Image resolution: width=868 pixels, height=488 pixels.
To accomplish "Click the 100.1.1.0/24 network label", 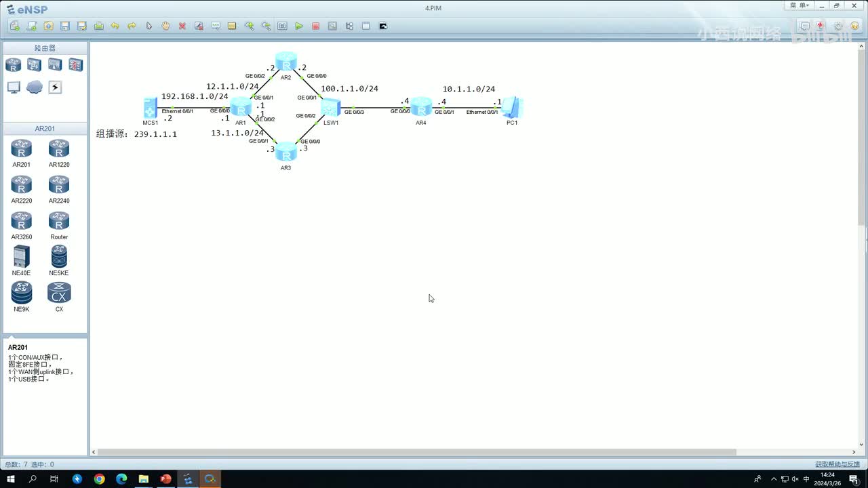I will pos(349,89).
